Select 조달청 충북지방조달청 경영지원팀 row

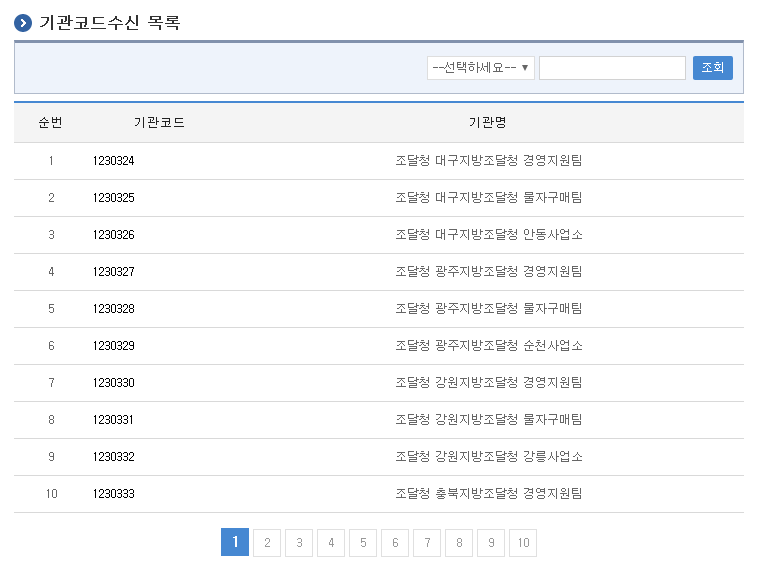tap(488, 494)
